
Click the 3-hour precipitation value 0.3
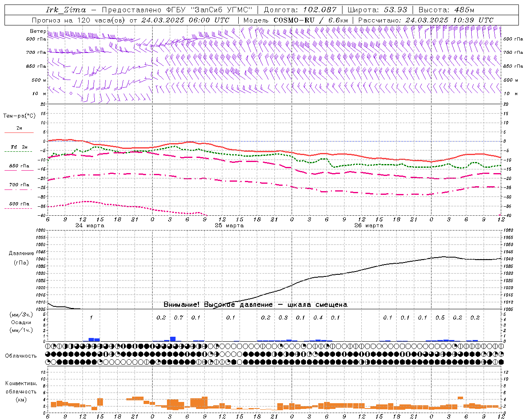(x=283, y=318)
